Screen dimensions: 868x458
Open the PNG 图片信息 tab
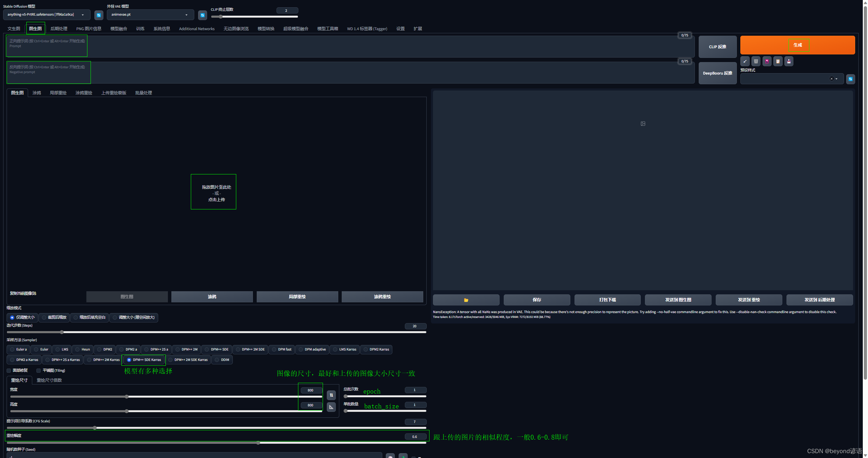tap(89, 29)
